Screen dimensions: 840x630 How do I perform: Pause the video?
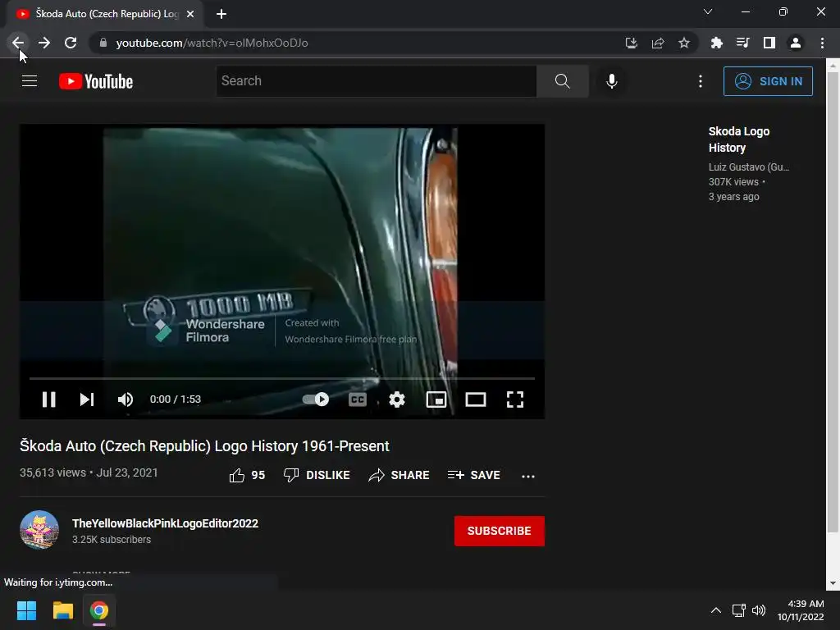point(48,399)
